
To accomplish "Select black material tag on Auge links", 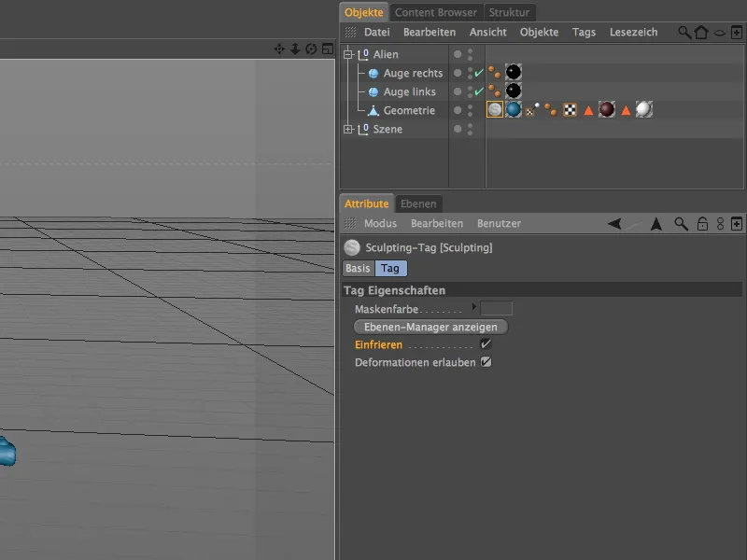I will pos(513,91).
